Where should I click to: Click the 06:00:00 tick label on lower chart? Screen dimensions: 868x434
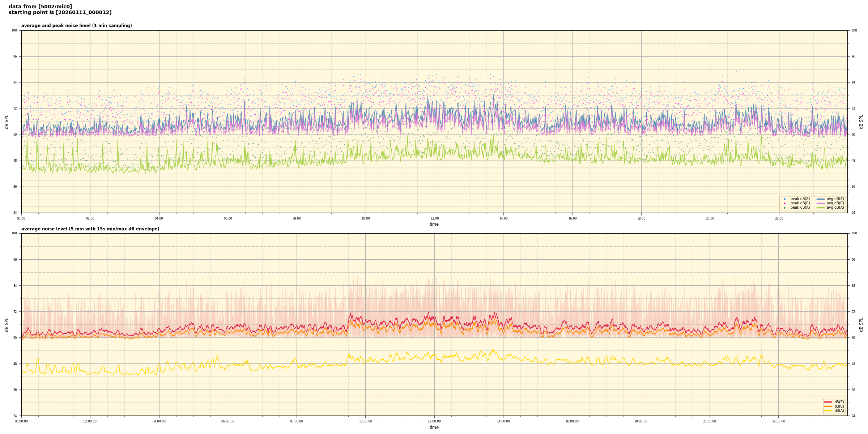(228, 421)
